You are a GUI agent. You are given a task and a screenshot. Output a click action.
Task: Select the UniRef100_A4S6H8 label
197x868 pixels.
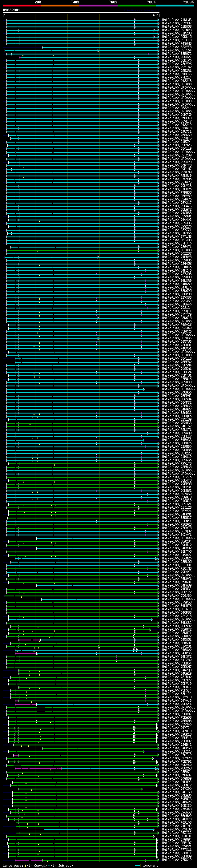177,43
